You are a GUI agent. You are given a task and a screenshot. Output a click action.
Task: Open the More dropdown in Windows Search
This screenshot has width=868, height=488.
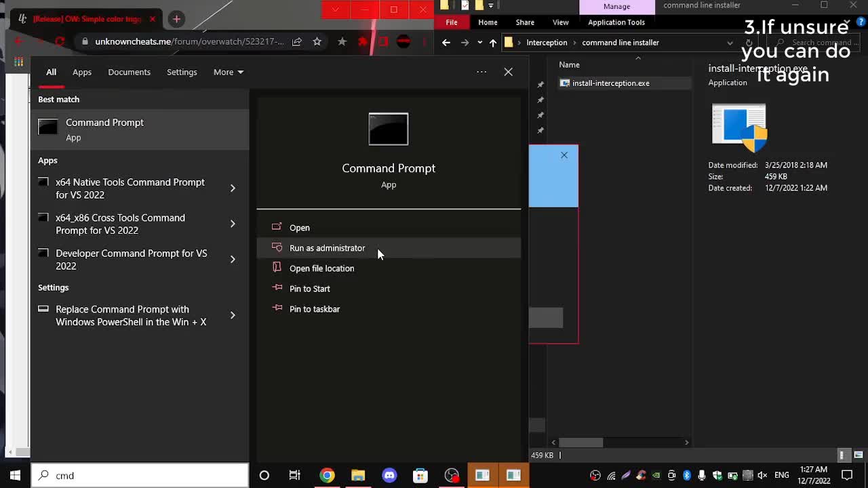point(228,72)
